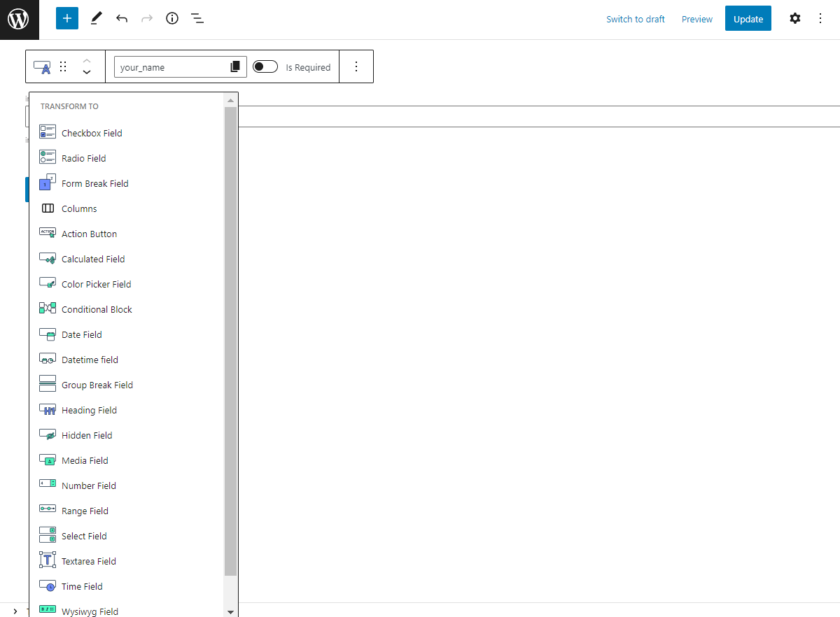Open the top-right Options three-dot menu
840x617 pixels.
(820, 18)
